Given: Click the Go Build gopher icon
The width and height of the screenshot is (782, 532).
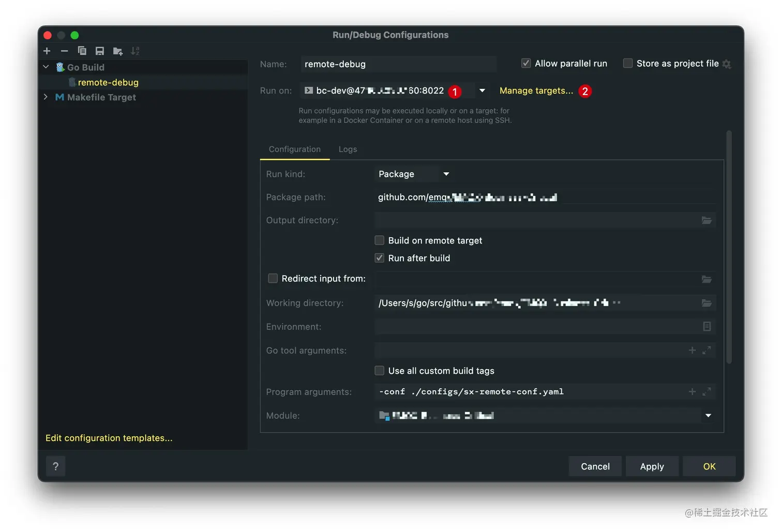Looking at the screenshot, I should (60, 67).
